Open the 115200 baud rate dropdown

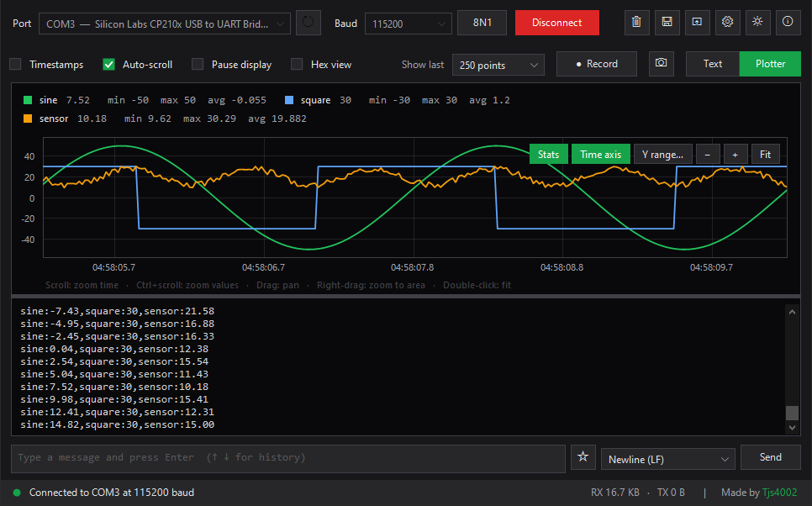point(408,24)
